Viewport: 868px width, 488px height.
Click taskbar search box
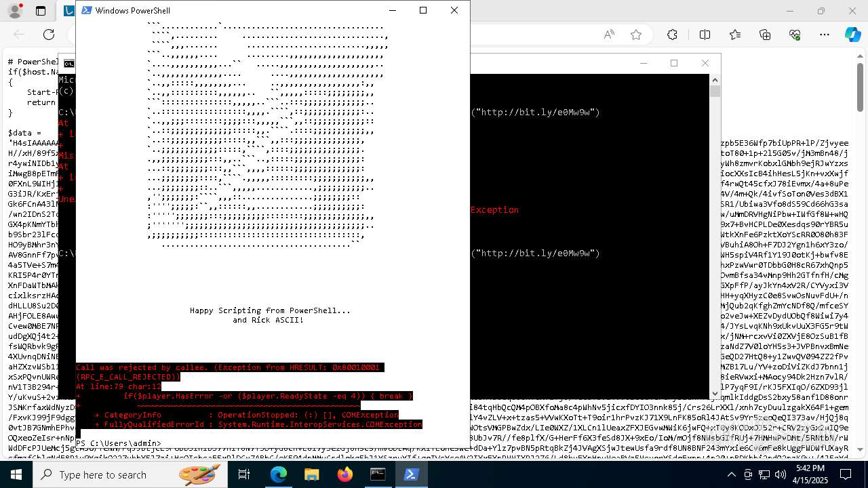click(x=130, y=474)
